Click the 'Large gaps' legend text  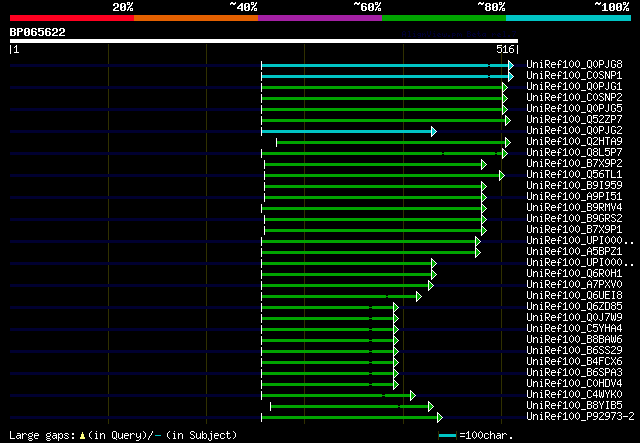42,435
